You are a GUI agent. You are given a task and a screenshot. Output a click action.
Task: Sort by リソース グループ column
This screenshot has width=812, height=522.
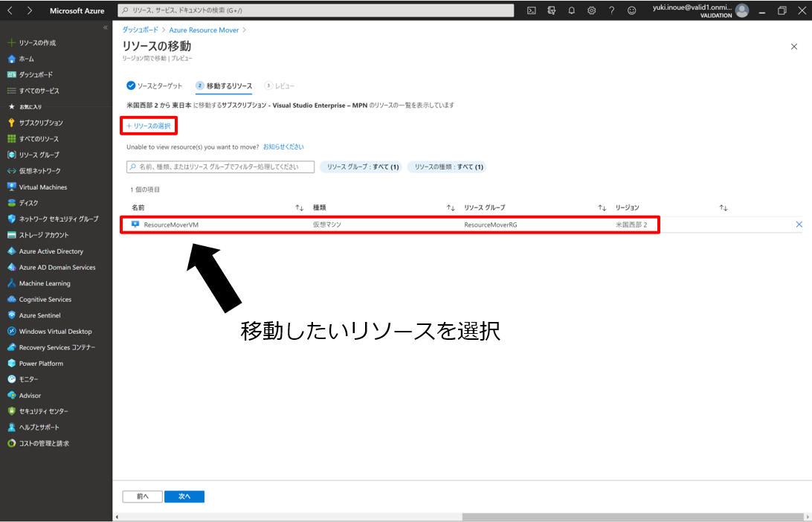(x=602, y=207)
